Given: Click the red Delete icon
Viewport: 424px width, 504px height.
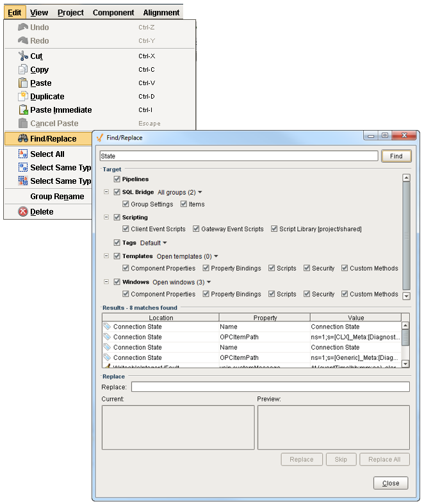Looking at the screenshot, I should point(23,212).
